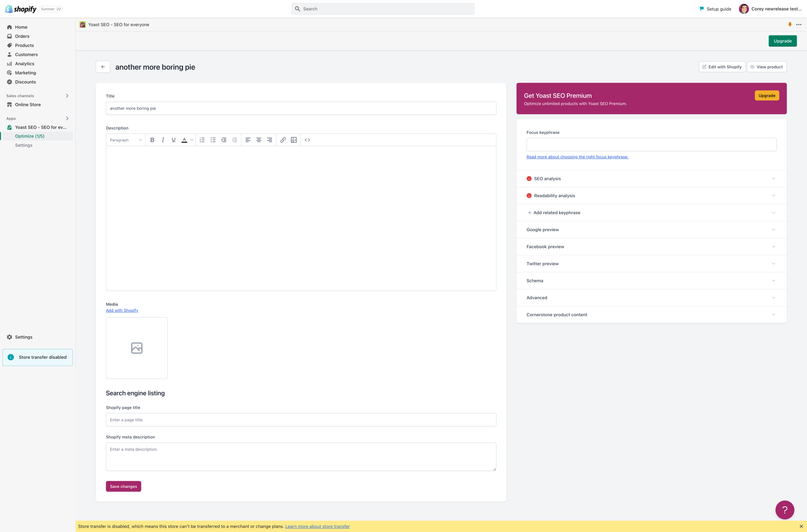The height and width of the screenshot is (532, 807).
Task: Click the text color A icon
Action: tap(184, 140)
